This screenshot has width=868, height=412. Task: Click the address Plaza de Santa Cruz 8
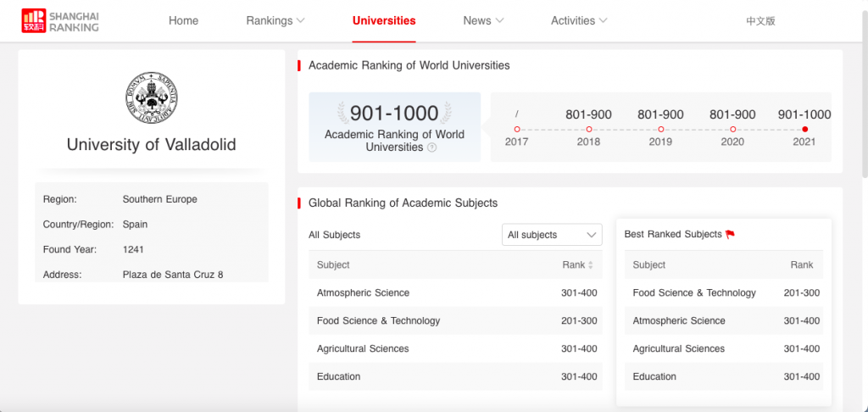coord(173,275)
